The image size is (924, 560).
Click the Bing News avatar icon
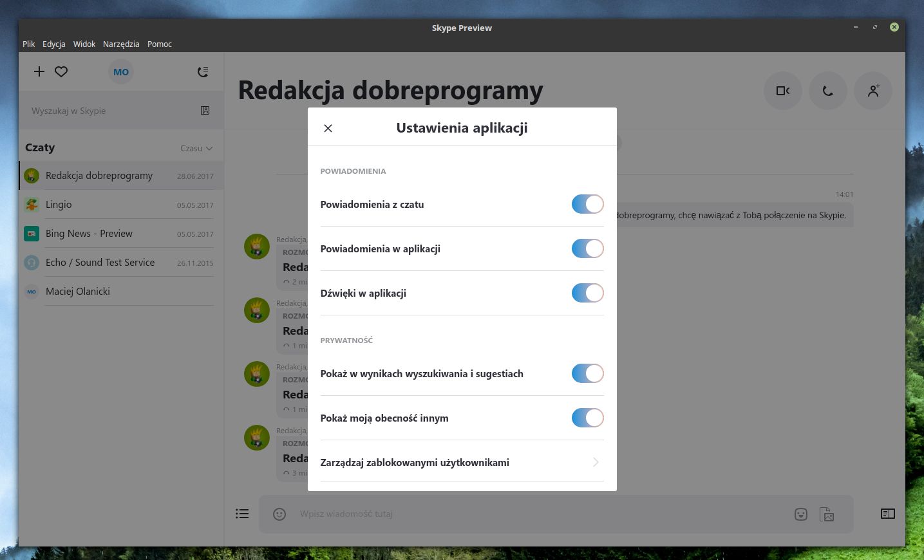point(32,233)
